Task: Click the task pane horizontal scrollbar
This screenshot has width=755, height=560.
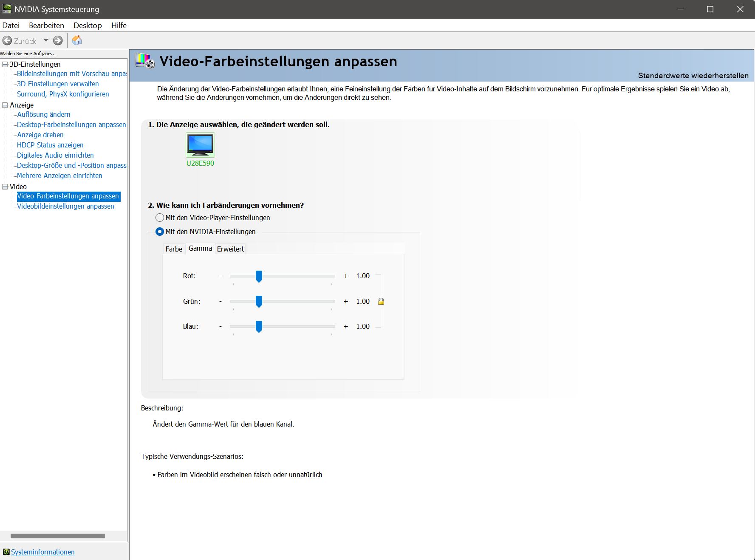Action: (58, 536)
